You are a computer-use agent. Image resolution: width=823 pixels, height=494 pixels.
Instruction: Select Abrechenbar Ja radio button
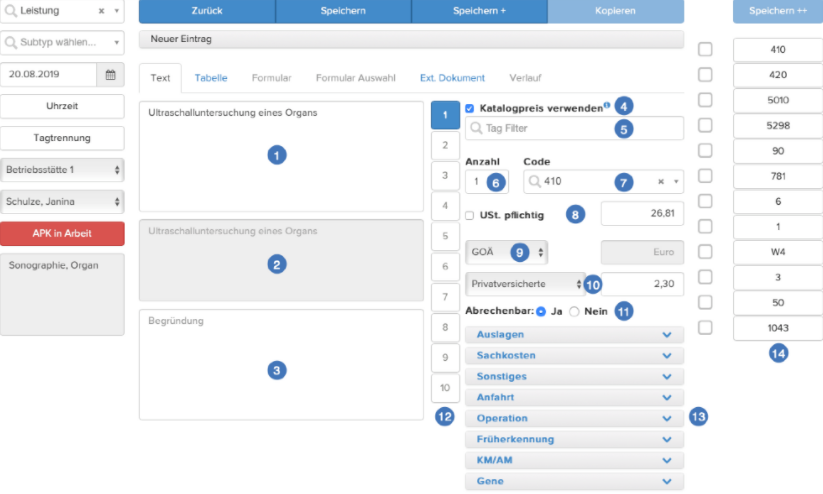541,311
